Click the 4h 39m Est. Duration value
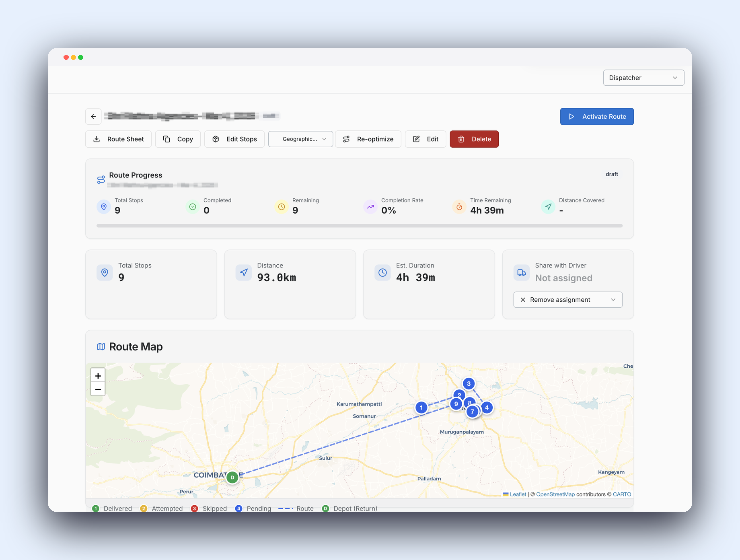The image size is (740, 560). 415,278
